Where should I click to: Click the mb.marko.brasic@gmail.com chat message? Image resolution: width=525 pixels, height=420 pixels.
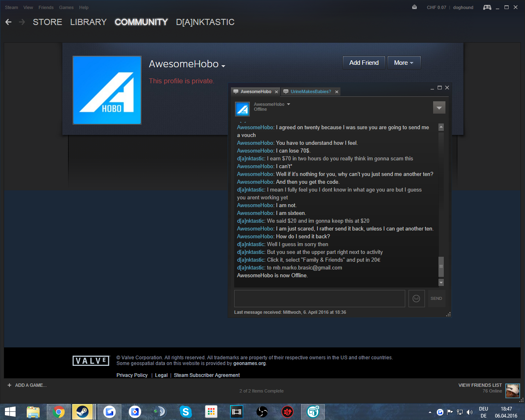point(290,268)
